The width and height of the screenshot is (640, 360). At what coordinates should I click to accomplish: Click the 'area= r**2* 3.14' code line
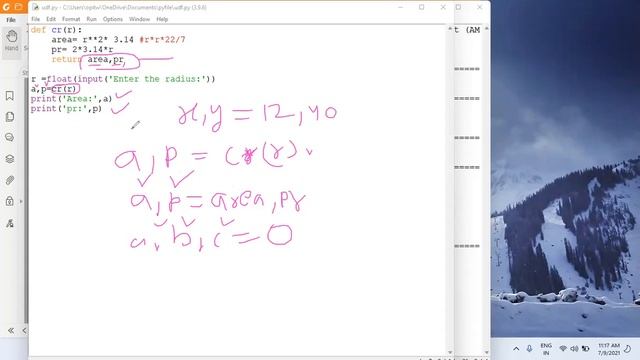[92, 40]
